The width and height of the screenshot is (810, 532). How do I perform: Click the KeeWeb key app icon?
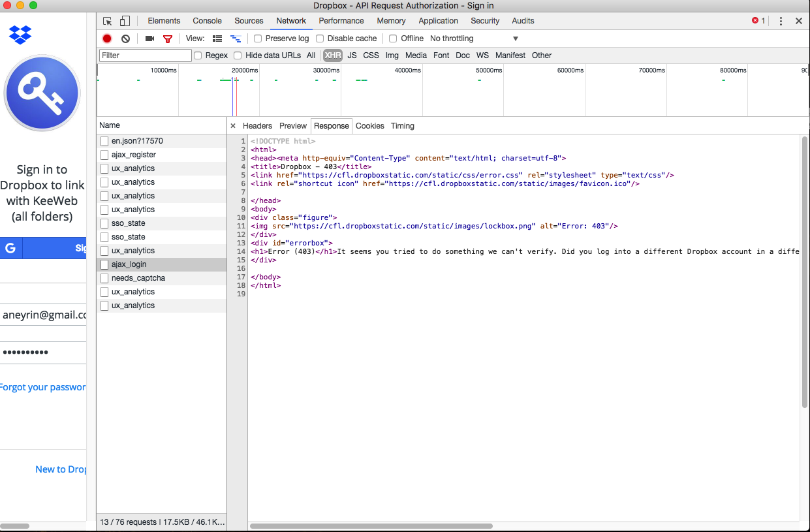42,93
